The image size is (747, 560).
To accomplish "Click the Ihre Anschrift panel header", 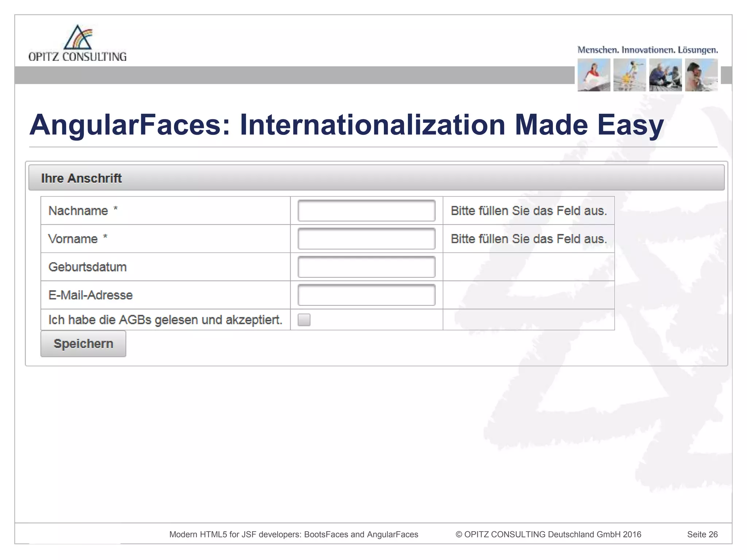I will click(376, 178).
